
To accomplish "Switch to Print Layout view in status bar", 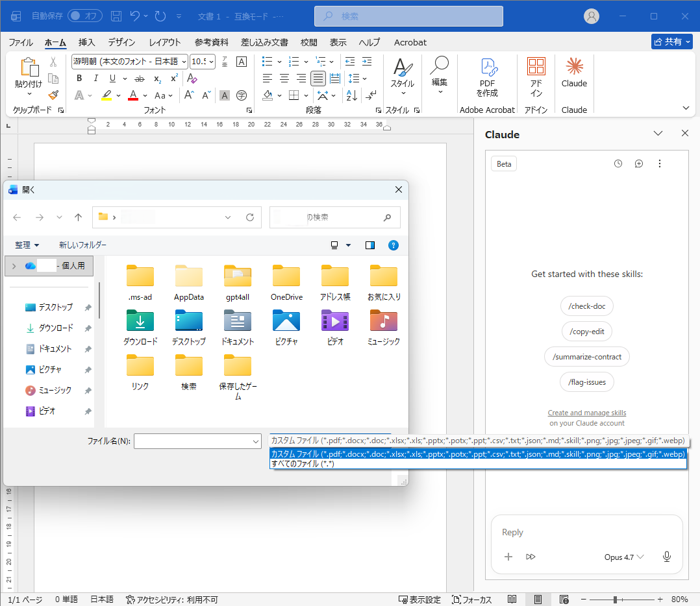I will (538, 600).
